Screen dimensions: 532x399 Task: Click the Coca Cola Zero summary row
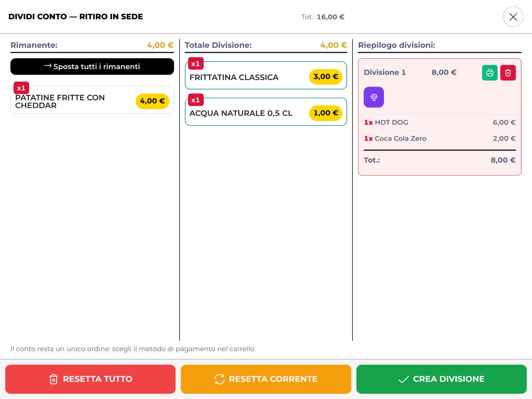(x=440, y=138)
